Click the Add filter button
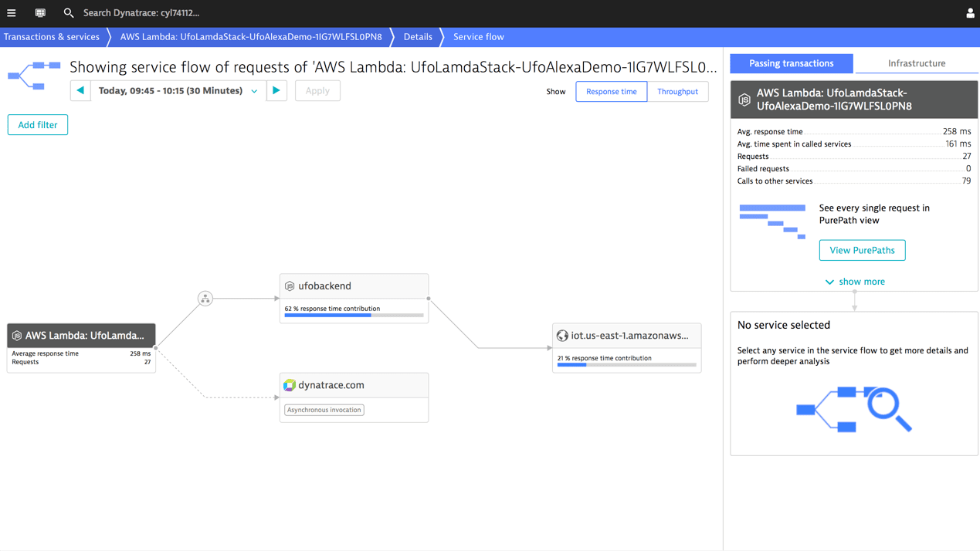Image resolution: width=980 pixels, height=551 pixels. [38, 125]
